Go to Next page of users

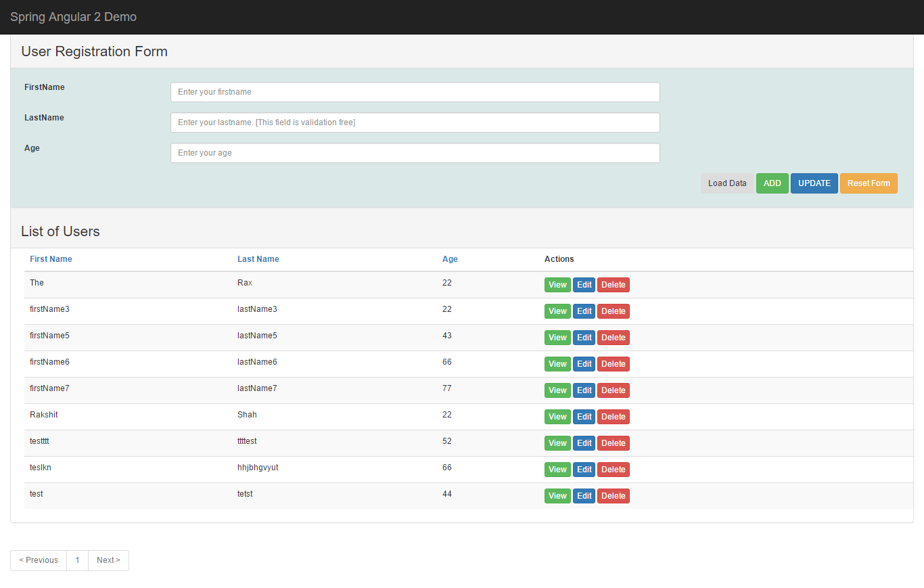pos(108,560)
